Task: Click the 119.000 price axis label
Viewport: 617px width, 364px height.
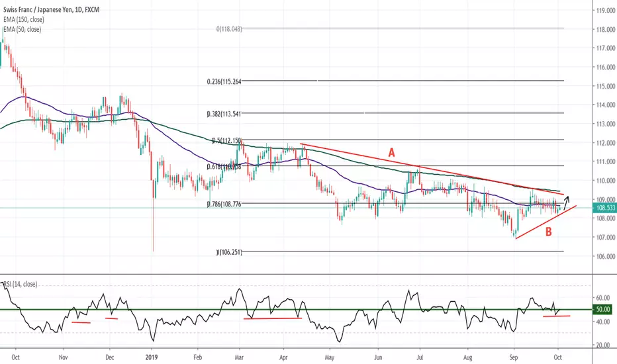Action: (x=605, y=11)
